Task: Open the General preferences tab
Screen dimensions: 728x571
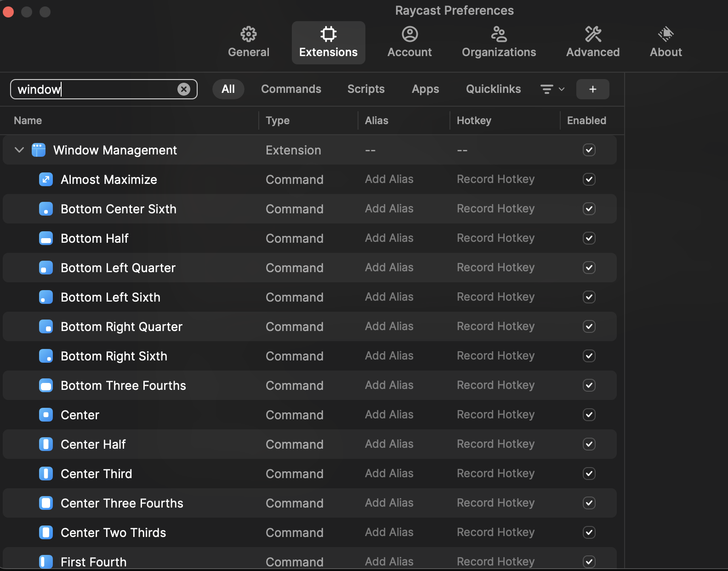Action: [249, 42]
